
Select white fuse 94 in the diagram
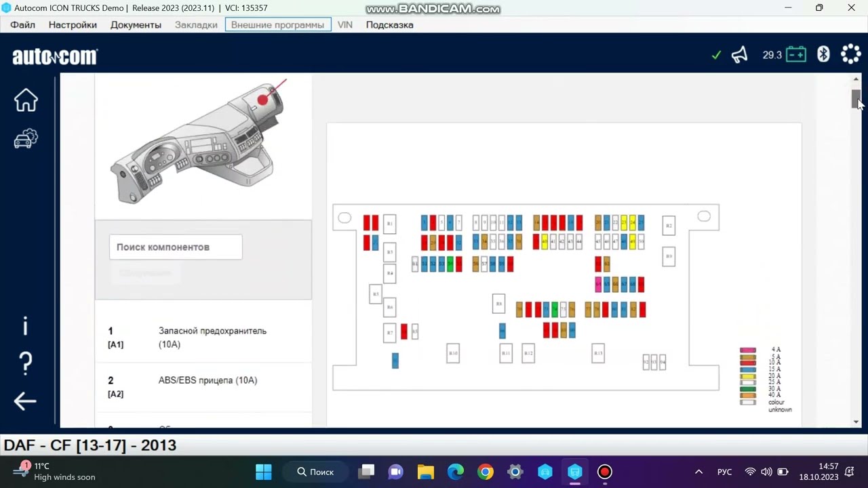coord(663,363)
